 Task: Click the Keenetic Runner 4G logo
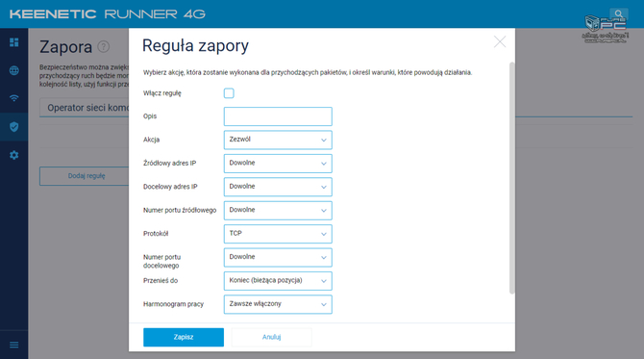tap(108, 14)
